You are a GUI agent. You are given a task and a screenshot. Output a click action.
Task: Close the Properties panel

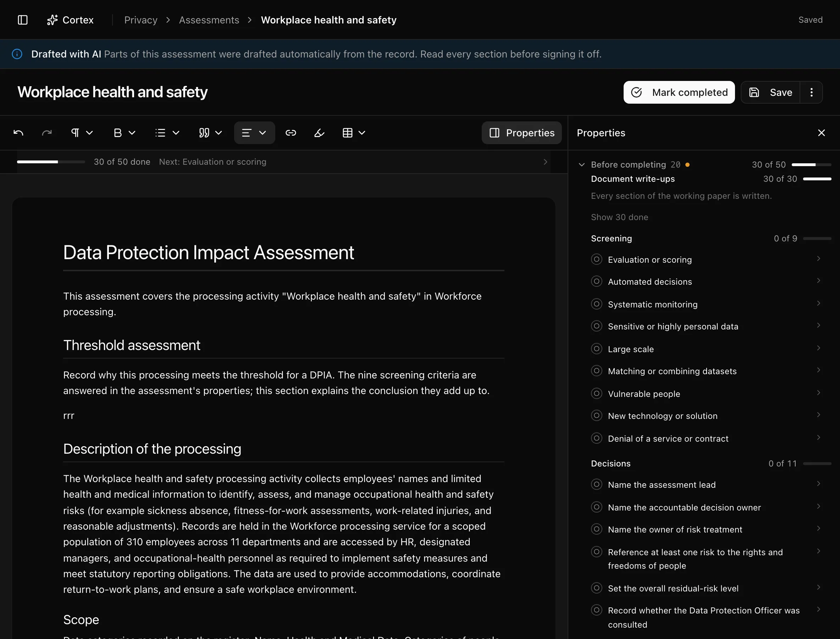[821, 133]
